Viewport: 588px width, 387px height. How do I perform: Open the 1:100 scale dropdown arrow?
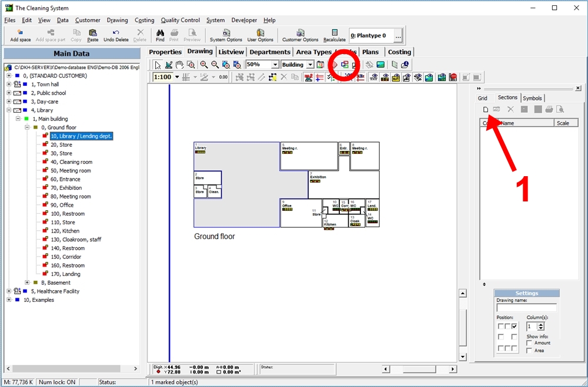pyautogui.click(x=177, y=77)
